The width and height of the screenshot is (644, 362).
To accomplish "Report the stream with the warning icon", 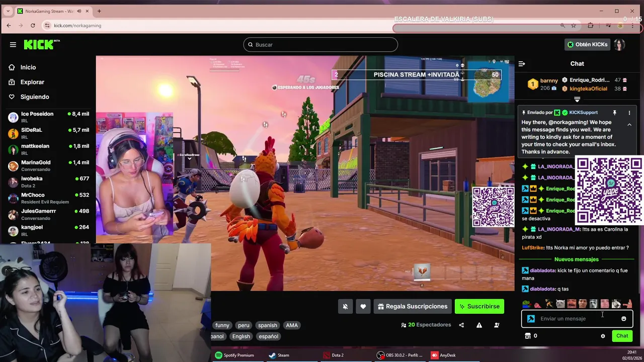I will tap(479, 325).
